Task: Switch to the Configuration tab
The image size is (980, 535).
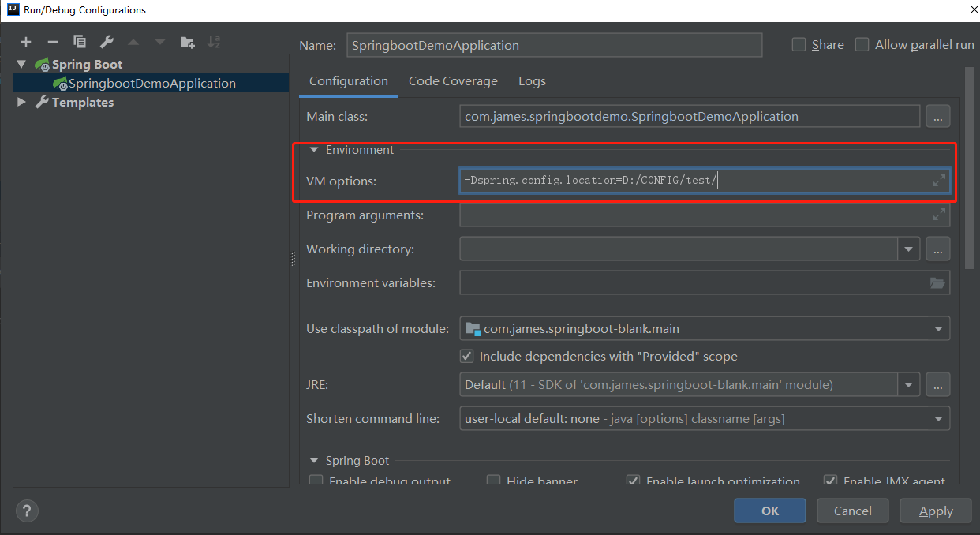Action: tap(349, 81)
